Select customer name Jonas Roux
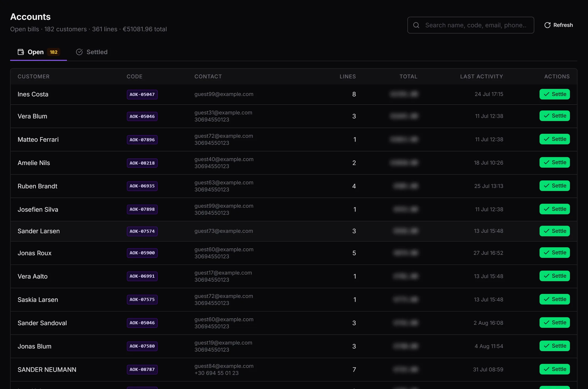 34,253
